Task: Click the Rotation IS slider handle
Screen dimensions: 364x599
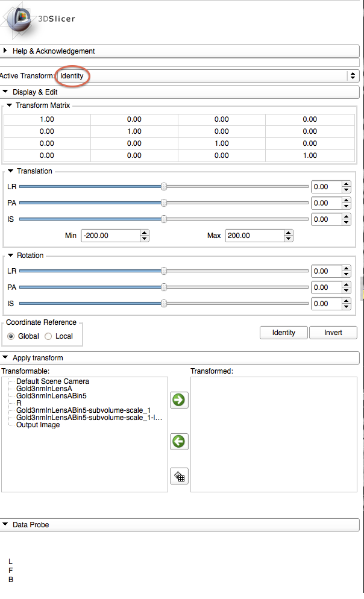Action: 164,304
